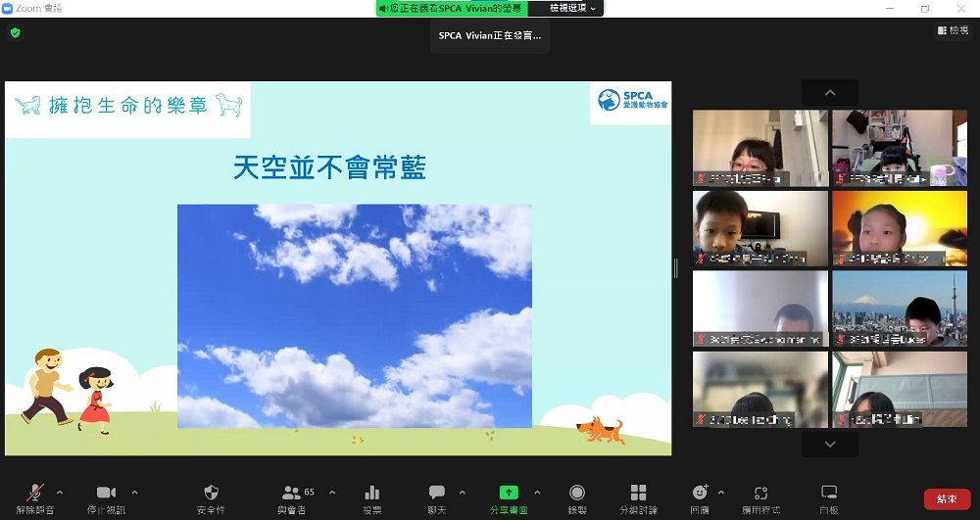The width and height of the screenshot is (980, 520).
Task: Click green encryption shield in top-left corner
Action: (x=15, y=32)
